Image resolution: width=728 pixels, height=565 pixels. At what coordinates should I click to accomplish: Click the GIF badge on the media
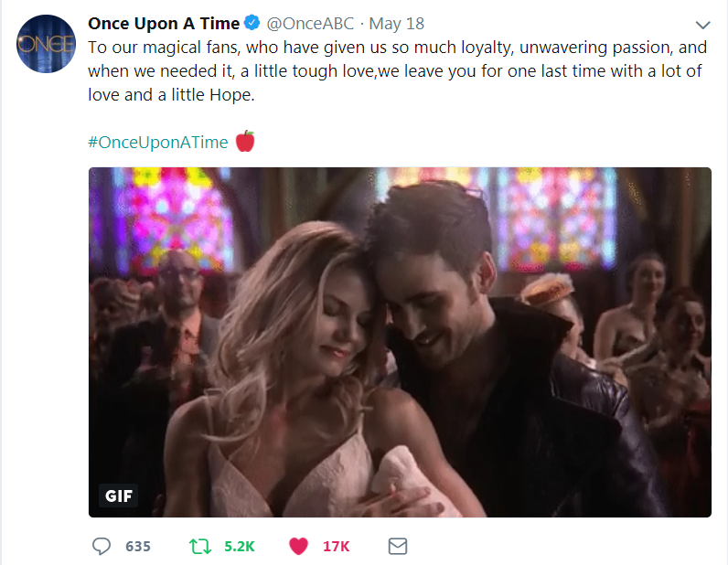[119, 496]
